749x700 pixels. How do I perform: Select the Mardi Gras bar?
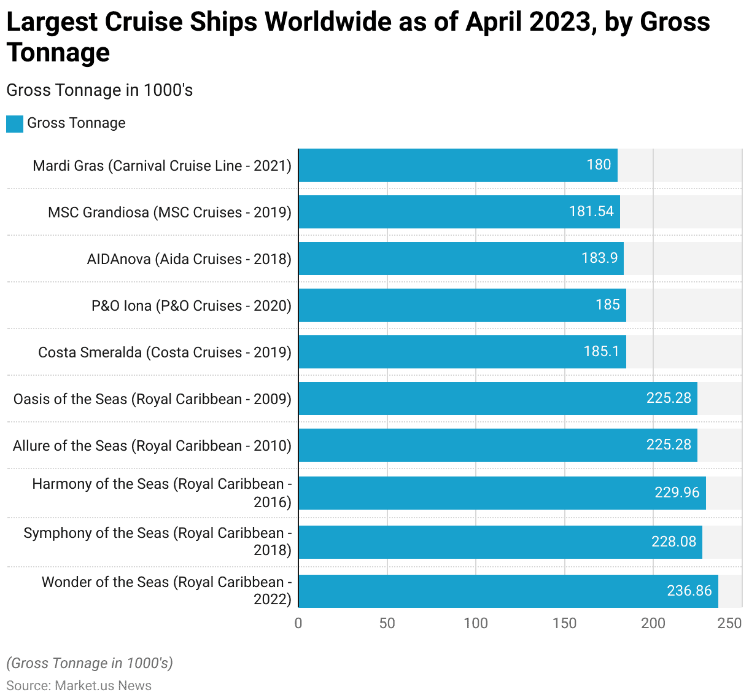(457, 165)
